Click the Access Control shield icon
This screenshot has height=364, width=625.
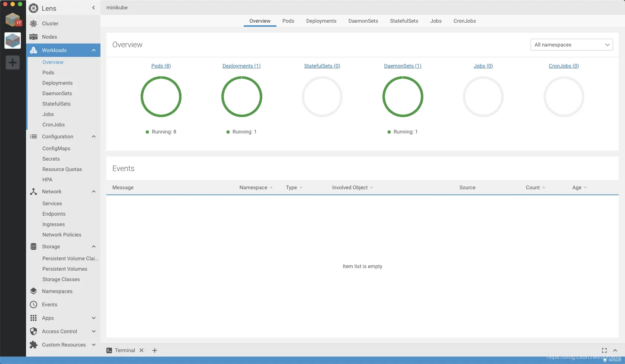coord(33,331)
